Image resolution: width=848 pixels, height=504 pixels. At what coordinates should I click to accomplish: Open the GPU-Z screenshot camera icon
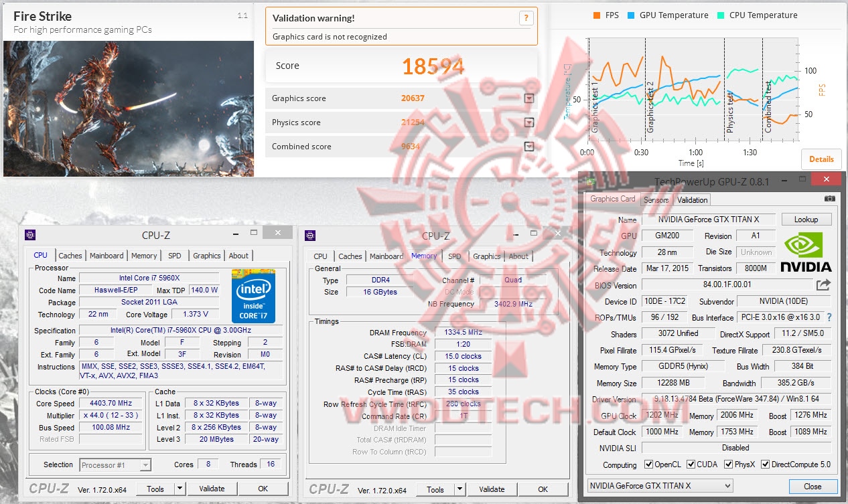tap(830, 199)
